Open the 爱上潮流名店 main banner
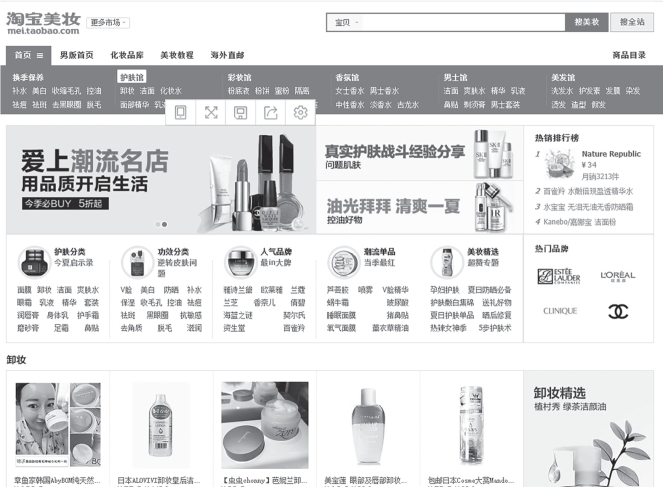This screenshot has height=487, width=663. [161, 179]
